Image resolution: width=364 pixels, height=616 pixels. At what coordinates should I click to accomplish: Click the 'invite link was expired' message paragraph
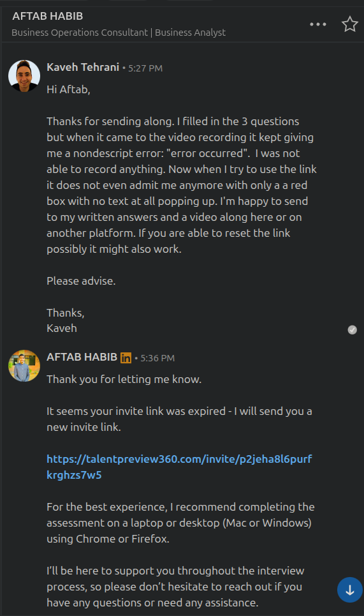(x=179, y=419)
